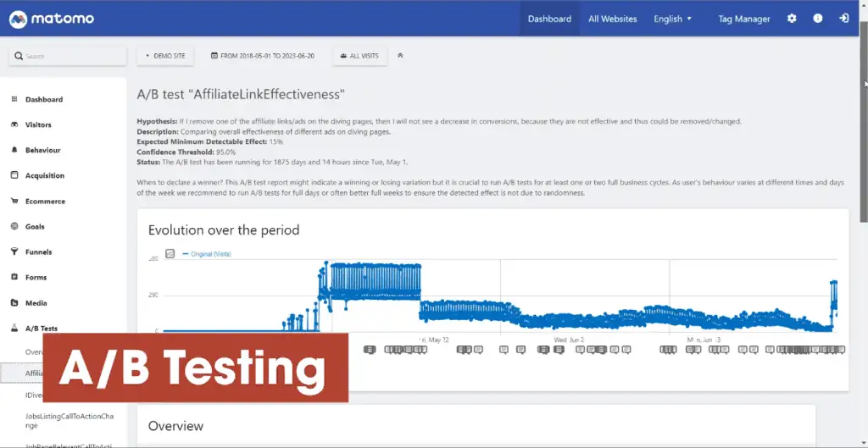The image size is (868, 448).
Task: Click the Visitors binoculars icon
Action: coord(14,125)
